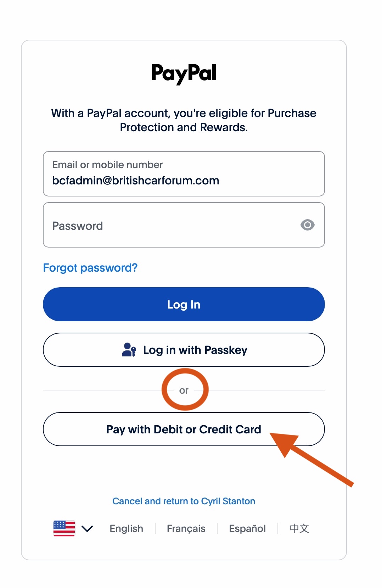Choose Log in with Passkey
The height and width of the screenshot is (588, 382).
point(184,350)
